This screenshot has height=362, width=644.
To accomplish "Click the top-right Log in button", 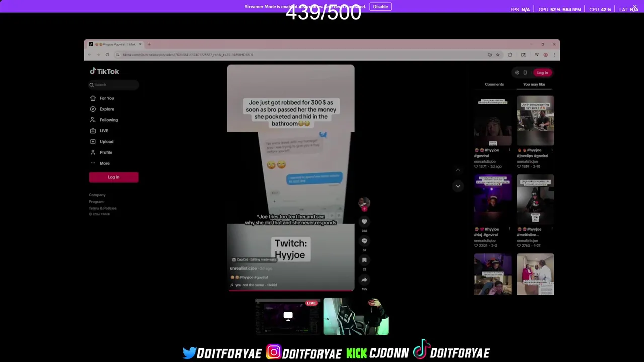I will 542,72.
